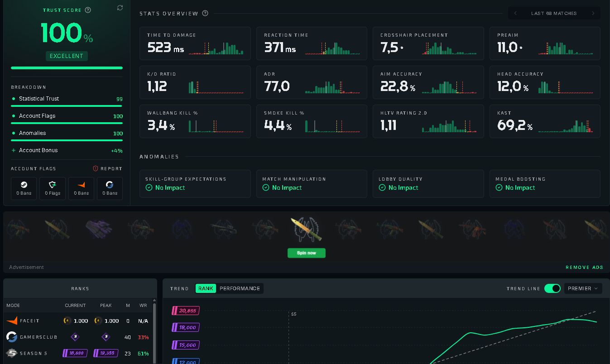Click the 20,855 rank axis label

[186, 311]
